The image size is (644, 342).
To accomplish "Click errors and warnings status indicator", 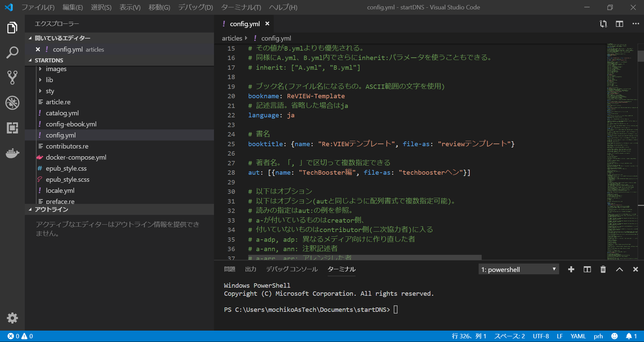I will [x=20, y=337].
